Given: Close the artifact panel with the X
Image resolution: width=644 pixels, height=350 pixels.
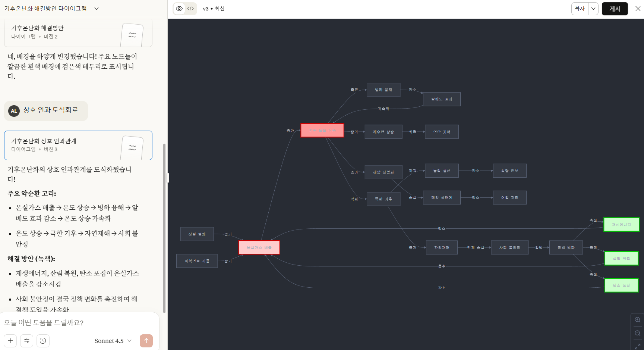Looking at the screenshot, I should tap(638, 9).
